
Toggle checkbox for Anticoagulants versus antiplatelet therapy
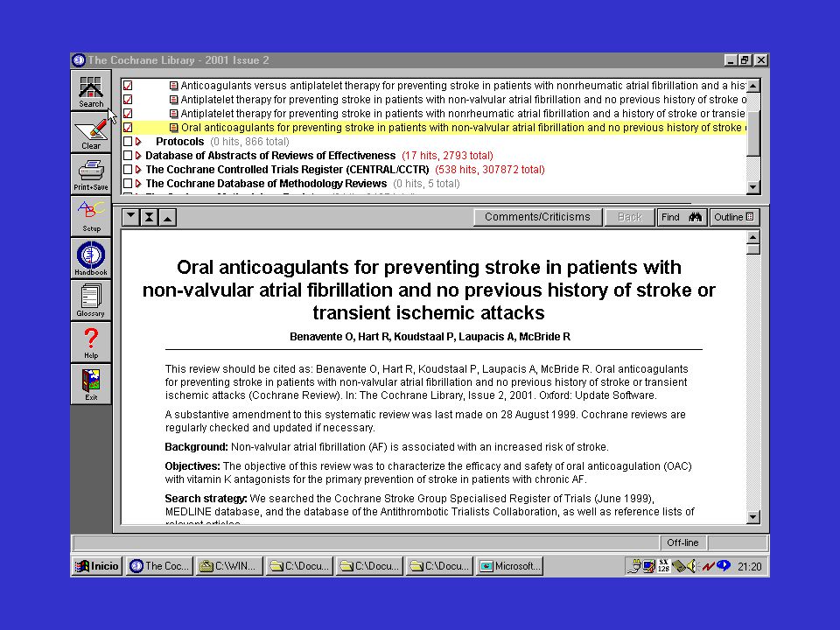pos(128,86)
